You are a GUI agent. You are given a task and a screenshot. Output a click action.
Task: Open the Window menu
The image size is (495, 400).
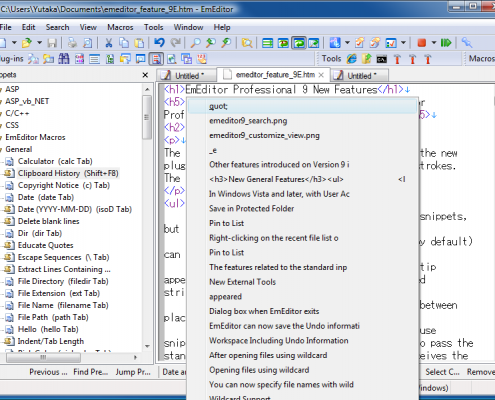(188, 27)
